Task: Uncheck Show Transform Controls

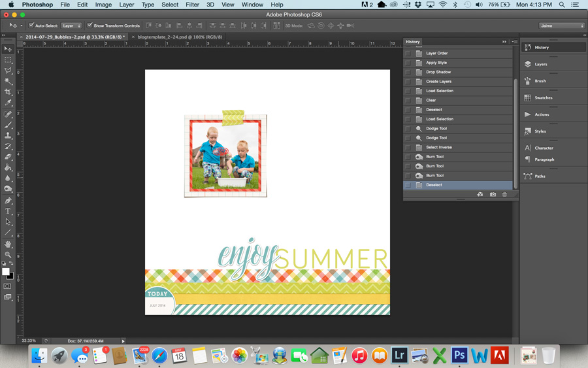Action: pos(90,25)
